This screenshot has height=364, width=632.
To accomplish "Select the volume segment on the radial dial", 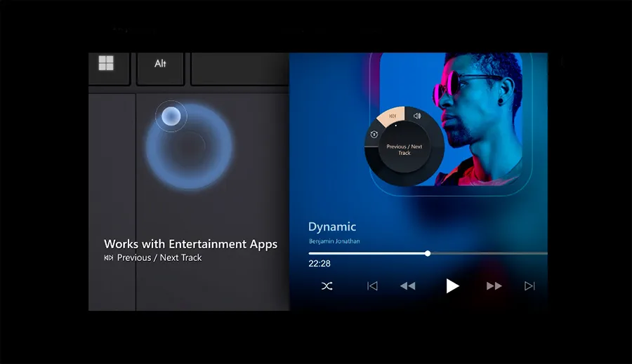I will [x=417, y=116].
